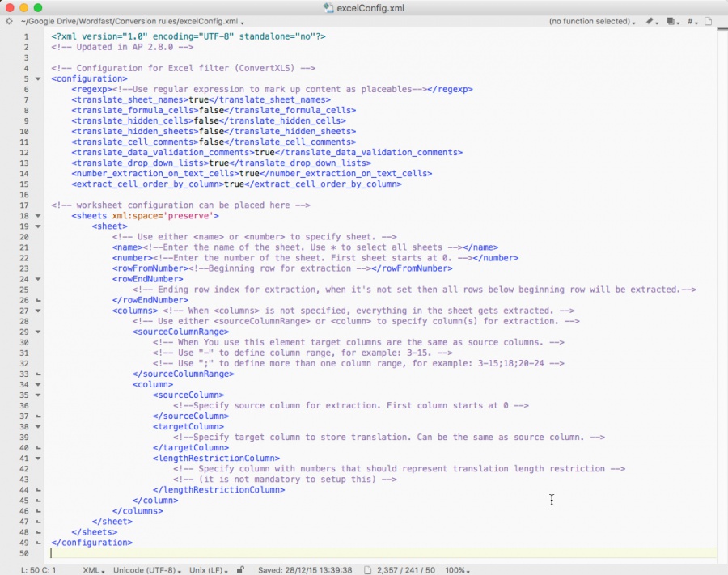Collapse the configuration element fold on line 5
This screenshot has width=728, height=575.
tap(38, 79)
